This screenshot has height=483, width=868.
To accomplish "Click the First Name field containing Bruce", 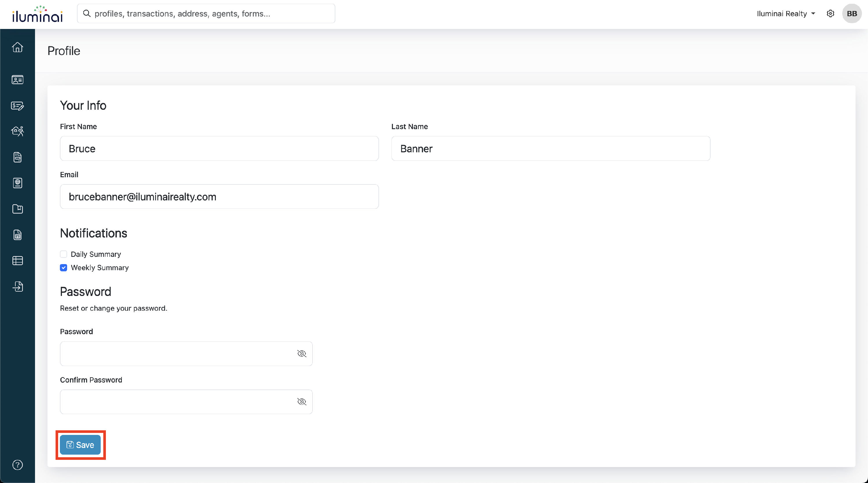I will [219, 149].
